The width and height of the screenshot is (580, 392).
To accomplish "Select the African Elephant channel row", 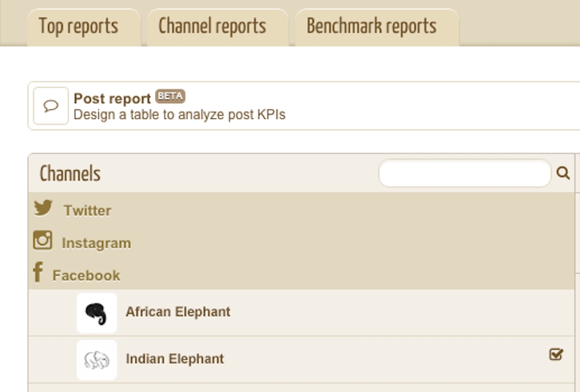I will 301,312.
